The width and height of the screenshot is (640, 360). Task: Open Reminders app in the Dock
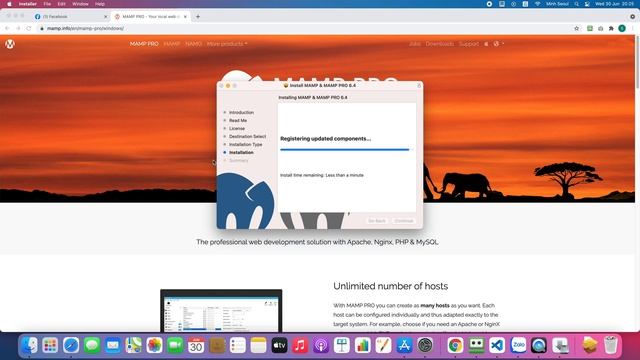pyautogui.click(x=238, y=345)
